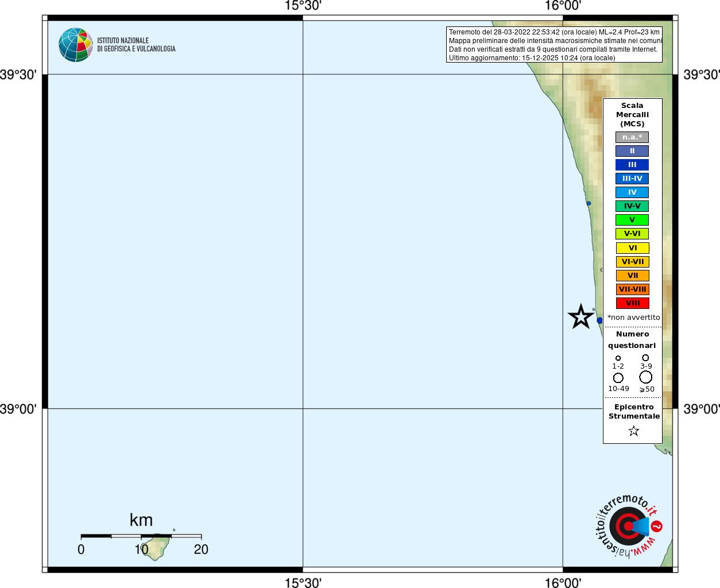
Task: Click the small island near the scale bar
Action: coord(155,547)
